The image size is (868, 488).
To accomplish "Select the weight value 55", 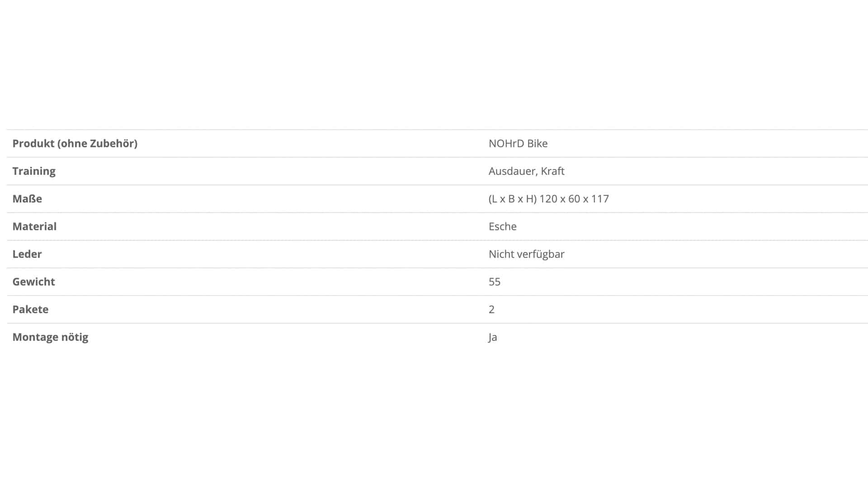I will pyautogui.click(x=495, y=282).
